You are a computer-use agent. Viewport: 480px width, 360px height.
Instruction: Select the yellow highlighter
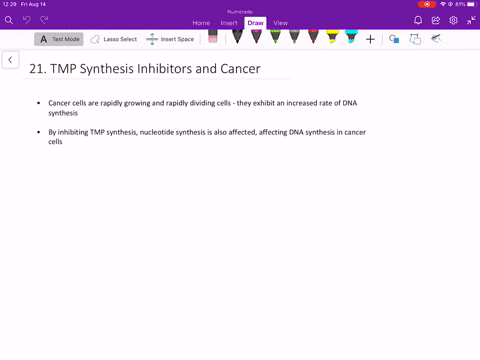click(x=332, y=36)
